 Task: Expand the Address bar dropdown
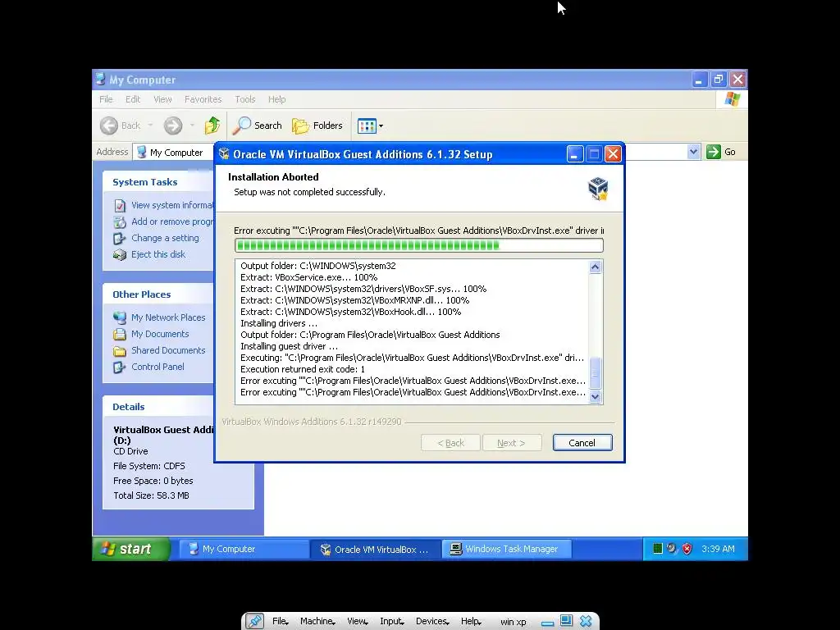click(x=693, y=152)
